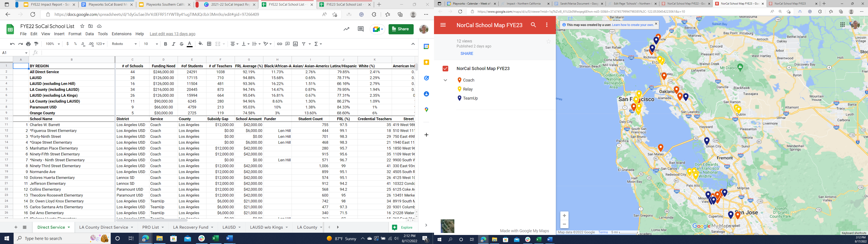Viewport: 868px width, 244px height.
Task: Open the Roboto font dropdown
Action: (124, 44)
